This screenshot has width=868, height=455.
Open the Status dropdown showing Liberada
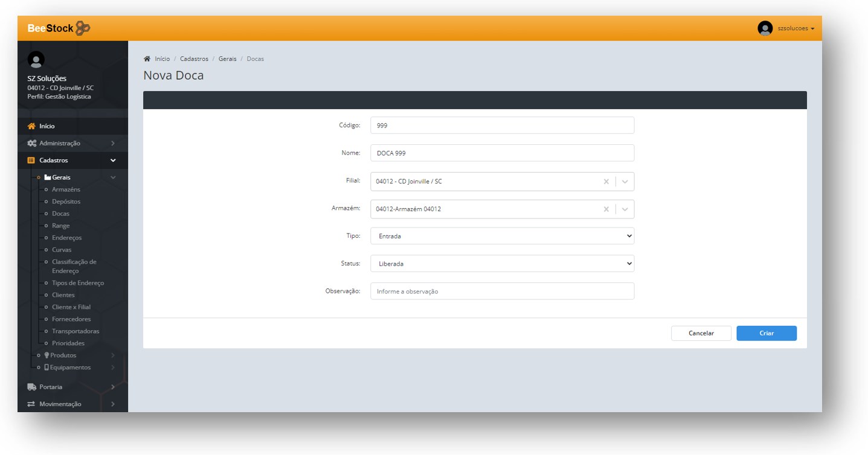[x=502, y=264]
